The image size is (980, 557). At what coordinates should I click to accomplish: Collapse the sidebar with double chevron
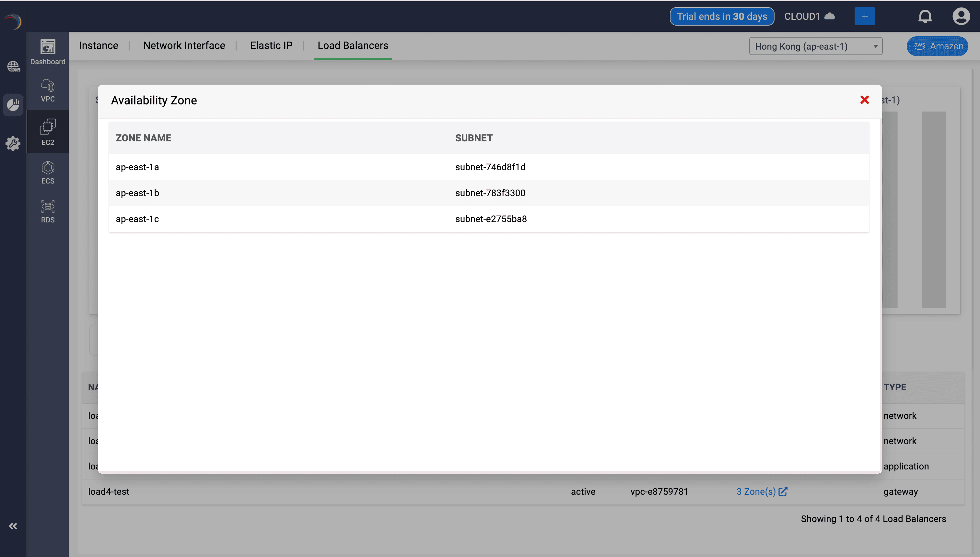[13, 526]
